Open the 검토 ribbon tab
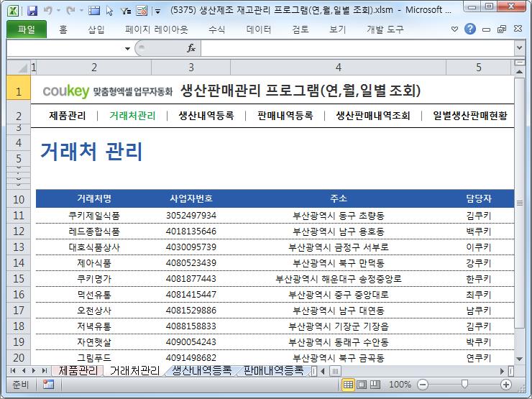This screenshot has width=532, height=399. [301, 29]
